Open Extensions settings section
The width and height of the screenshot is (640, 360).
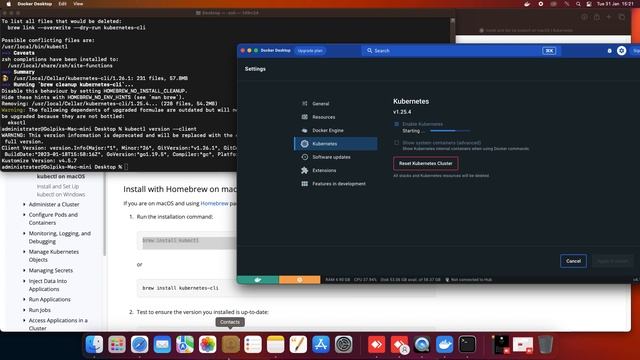(x=335, y=171)
